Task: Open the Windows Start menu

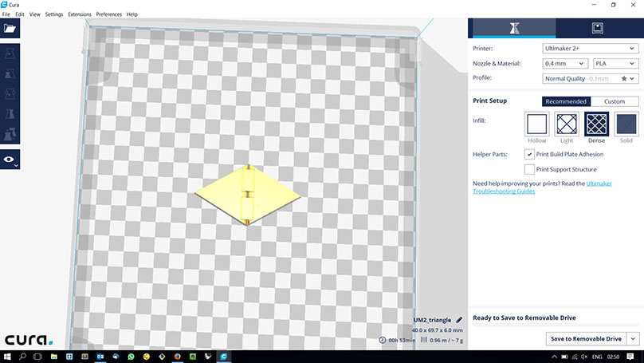Action: [7, 357]
